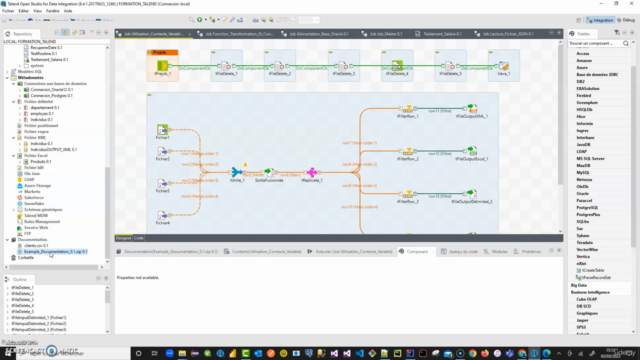
Task: Select the tFileDelete_2 component
Action: 280,66
